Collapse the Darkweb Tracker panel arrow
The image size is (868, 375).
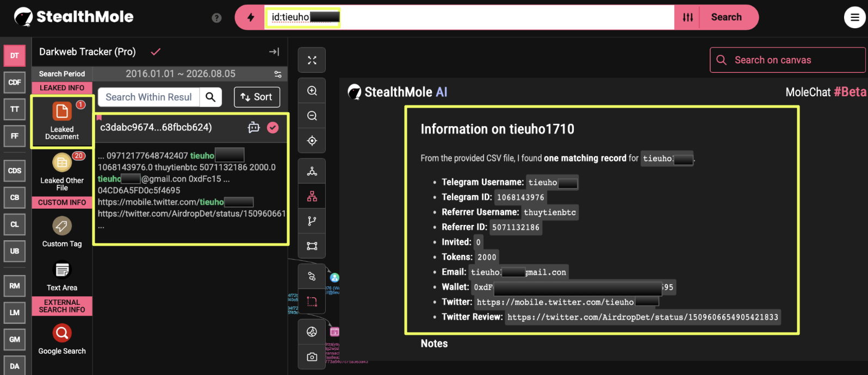[x=274, y=52]
